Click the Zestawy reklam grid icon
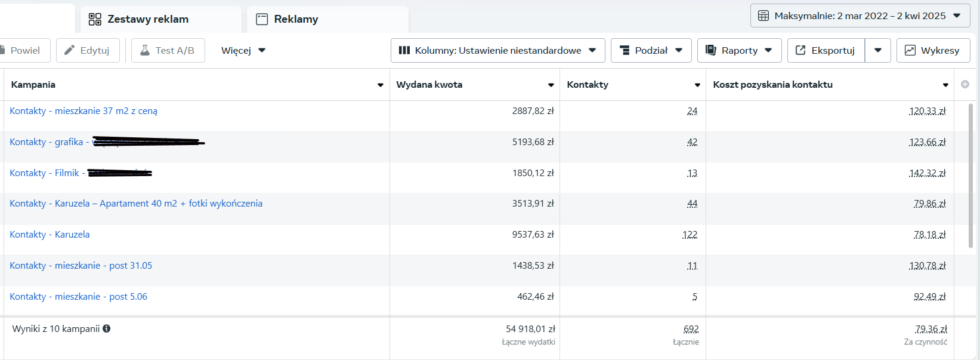Viewport: 980px width, 360px height. (x=95, y=19)
